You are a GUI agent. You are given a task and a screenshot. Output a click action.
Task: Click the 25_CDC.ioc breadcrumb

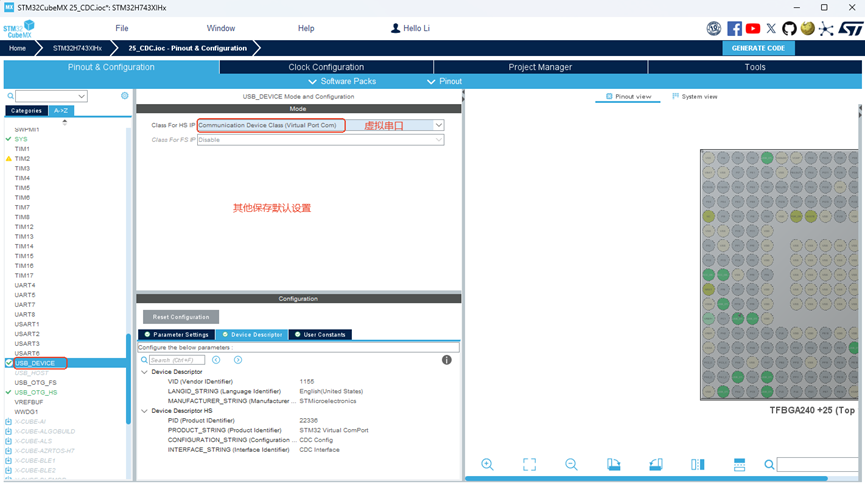188,49
